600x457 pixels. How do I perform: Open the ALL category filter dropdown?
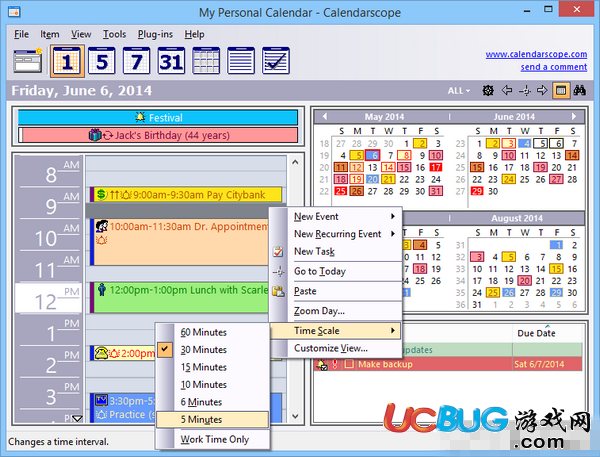[x=458, y=91]
